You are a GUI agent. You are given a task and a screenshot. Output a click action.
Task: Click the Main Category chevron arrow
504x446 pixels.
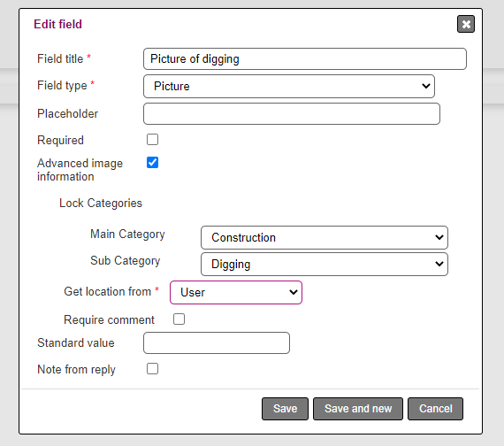(x=439, y=237)
